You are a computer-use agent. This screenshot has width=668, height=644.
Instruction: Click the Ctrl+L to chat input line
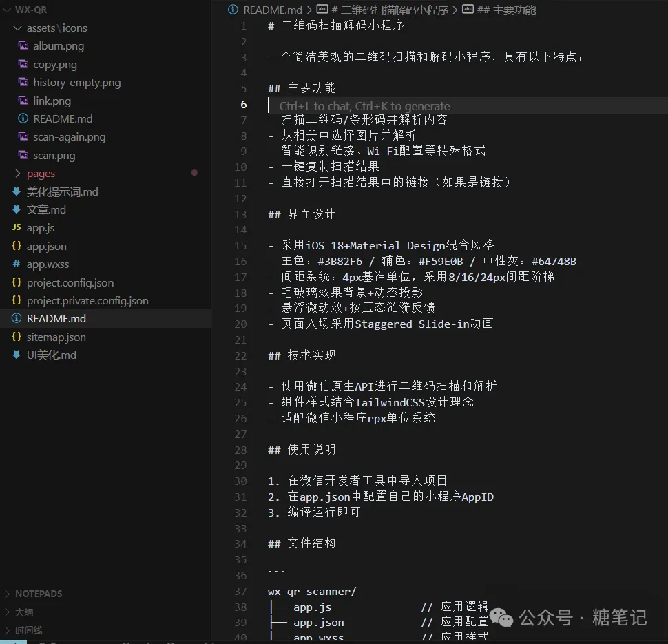click(468, 105)
